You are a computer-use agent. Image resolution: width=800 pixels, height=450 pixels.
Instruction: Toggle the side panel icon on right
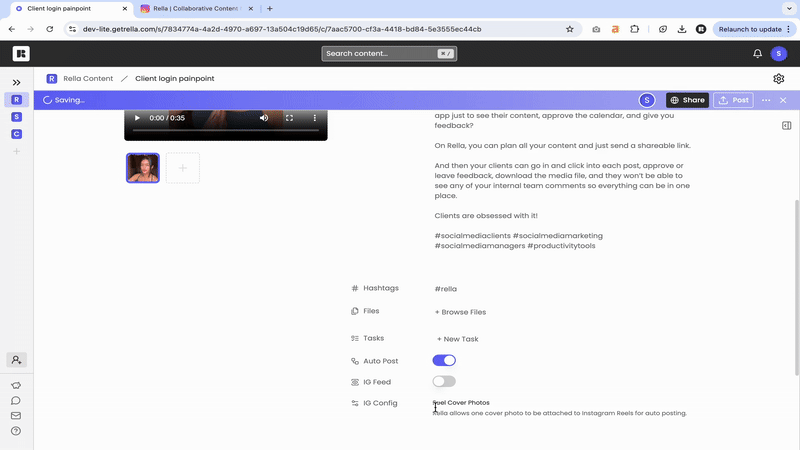pos(787,126)
